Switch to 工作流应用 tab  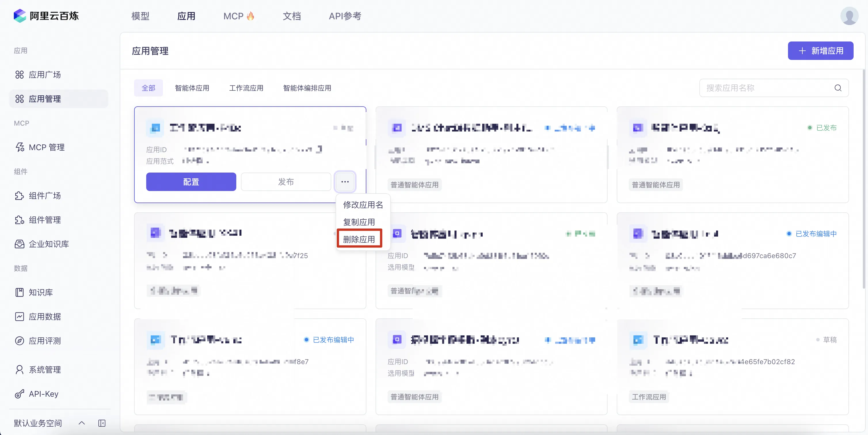pyautogui.click(x=246, y=88)
